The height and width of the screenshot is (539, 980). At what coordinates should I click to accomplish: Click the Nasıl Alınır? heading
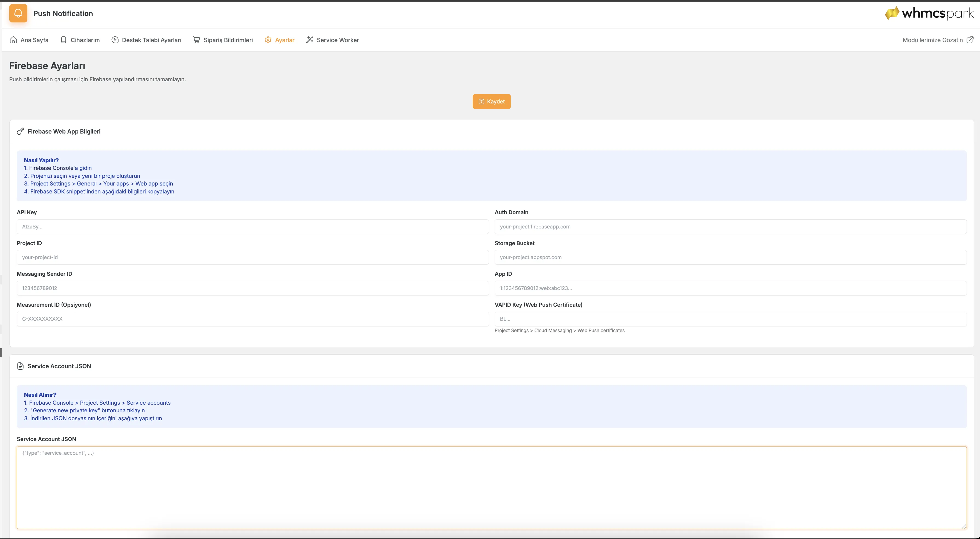(40, 395)
